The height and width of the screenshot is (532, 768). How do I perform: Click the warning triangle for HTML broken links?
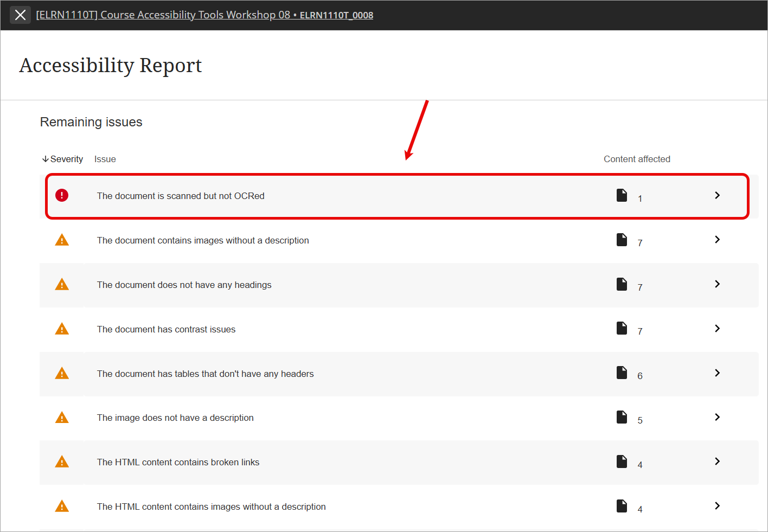point(62,462)
